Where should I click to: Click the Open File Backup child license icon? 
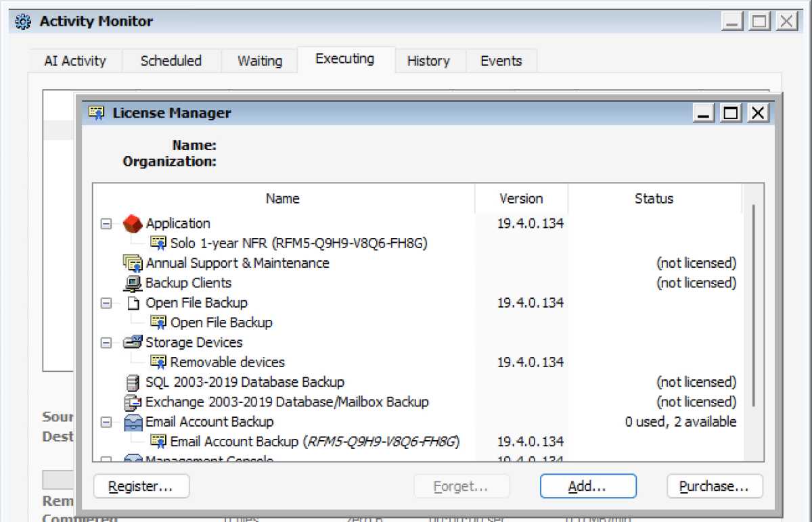point(158,323)
